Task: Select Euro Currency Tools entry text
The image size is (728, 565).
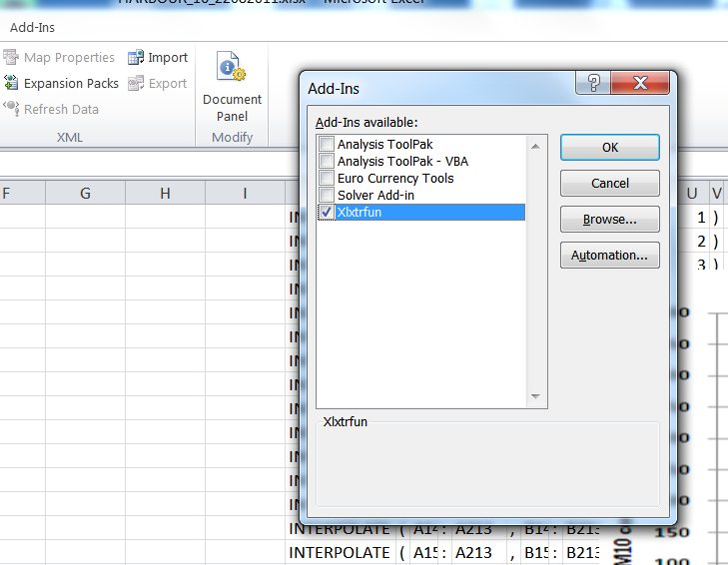Action: pyautogui.click(x=395, y=179)
